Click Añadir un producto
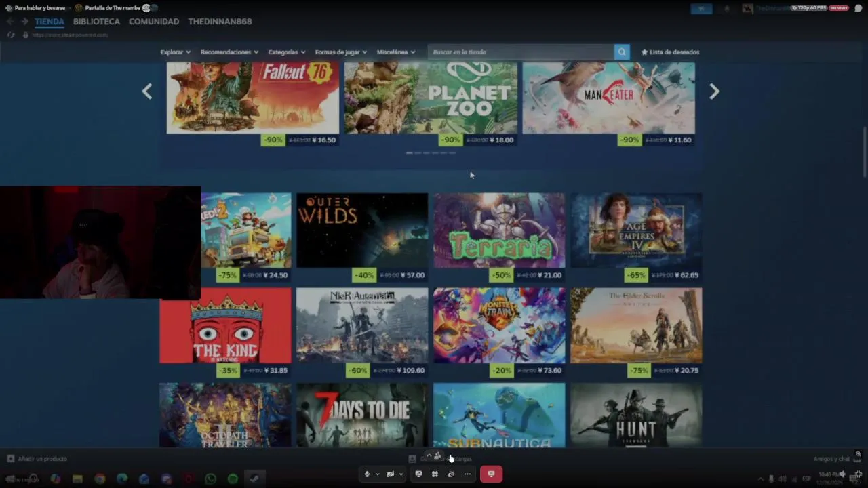This screenshot has width=868, height=488. click(37, 459)
